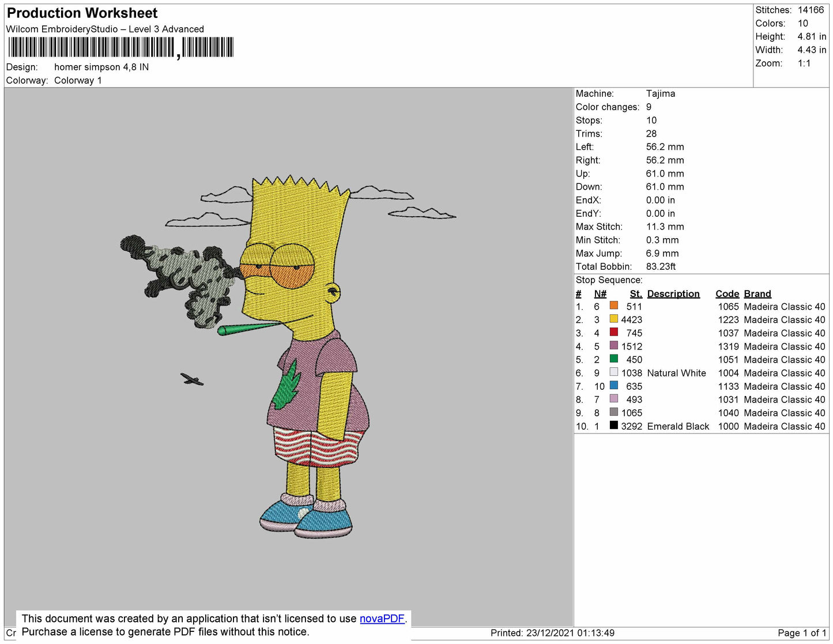Screen dimensions: 833x644
Task: Click the 'Page 1 of 1' footer text
Action: click(x=802, y=632)
